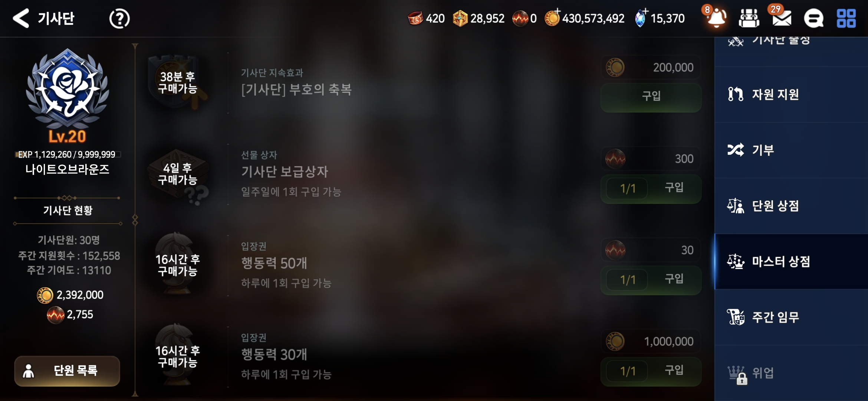Image resolution: width=868 pixels, height=401 pixels.
Task: Add more diamonds via crystal icon
Action: 641,18
